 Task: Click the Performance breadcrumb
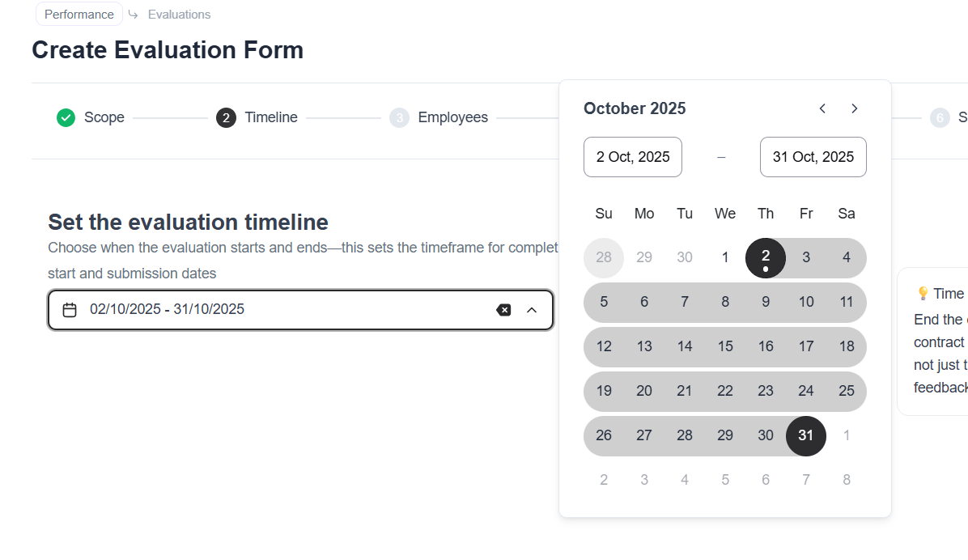79,15
